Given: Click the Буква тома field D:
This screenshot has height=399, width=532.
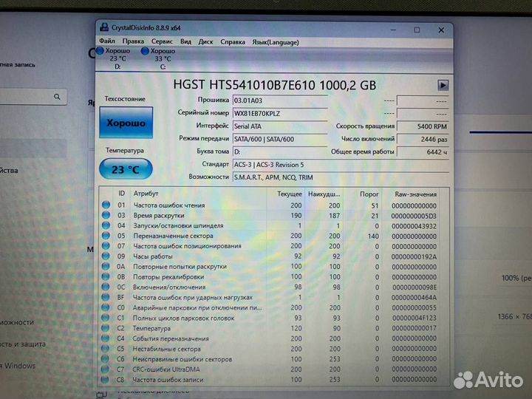Looking at the screenshot, I should click(280, 151).
